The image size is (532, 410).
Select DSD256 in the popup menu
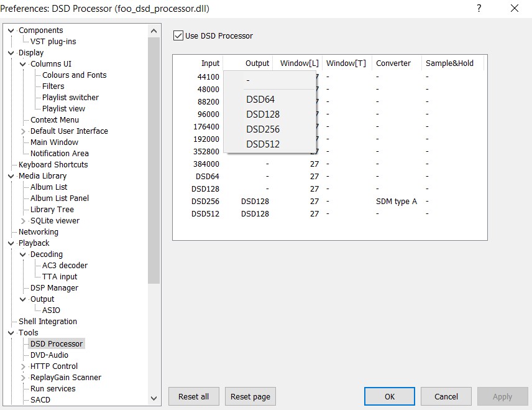(263, 129)
